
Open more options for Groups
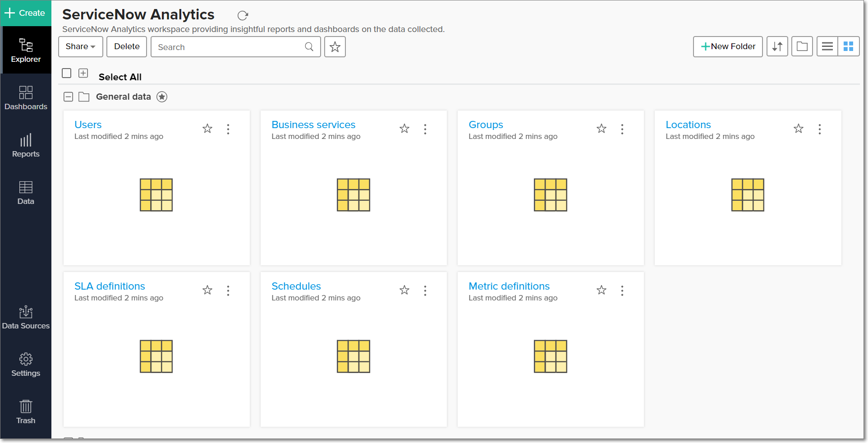[622, 129]
